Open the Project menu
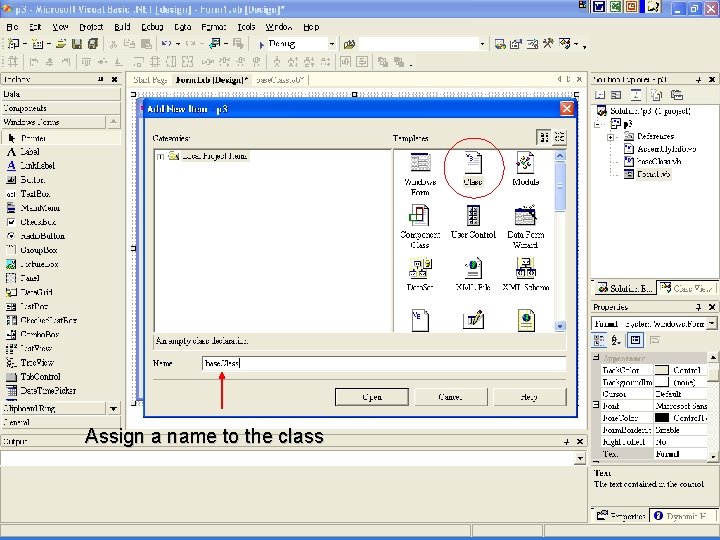 [91, 27]
